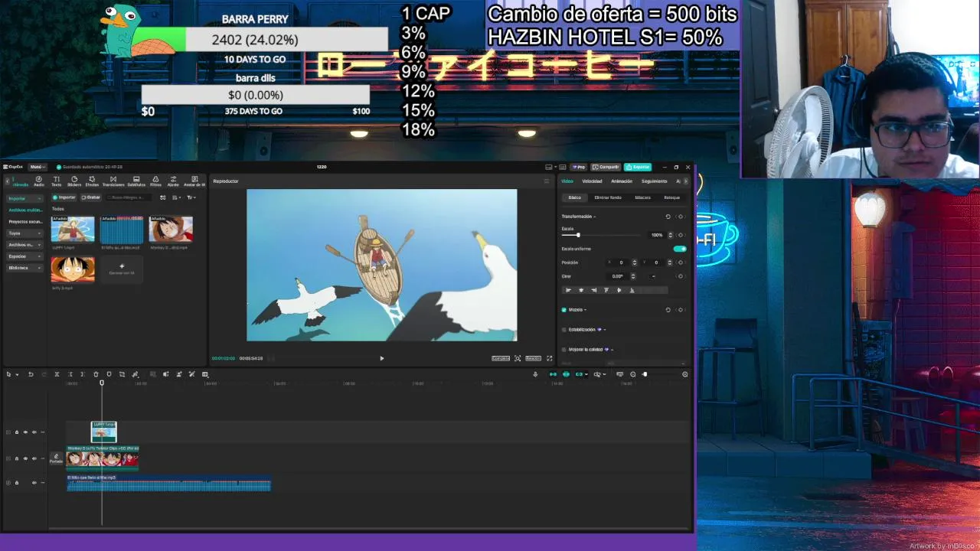Open the Menú dropdown

(38, 167)
